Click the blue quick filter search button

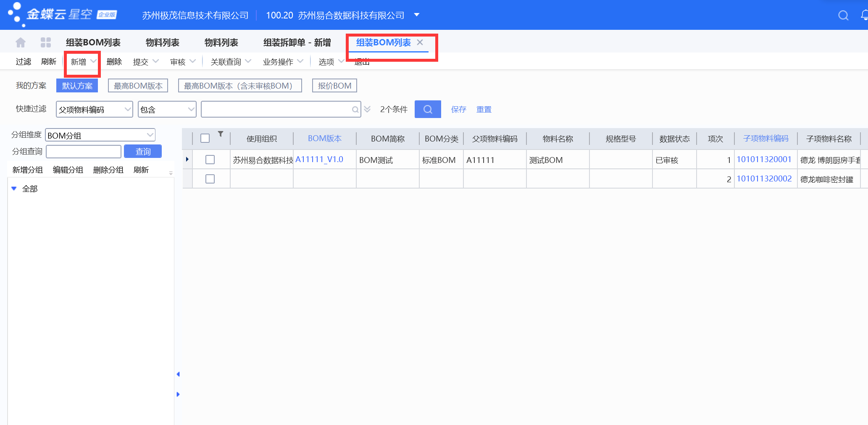pyautogui.click(x=428, y=109)
